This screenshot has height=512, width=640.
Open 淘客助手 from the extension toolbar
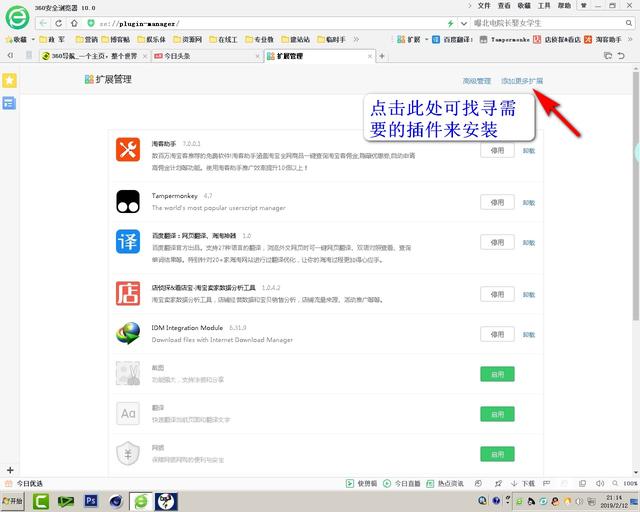click(603, 40)
